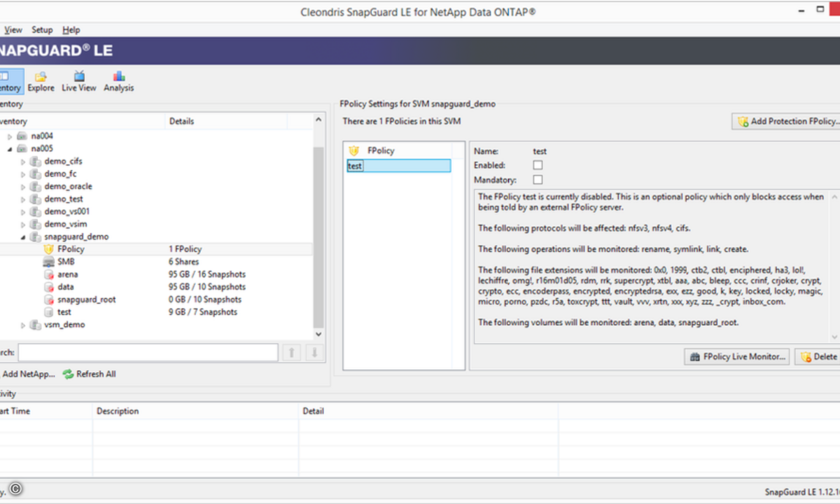The height and width of the screenshot is (504, 840).
Task: Click Add Protection FPolicy button
Action: click(x=786, y=121)
